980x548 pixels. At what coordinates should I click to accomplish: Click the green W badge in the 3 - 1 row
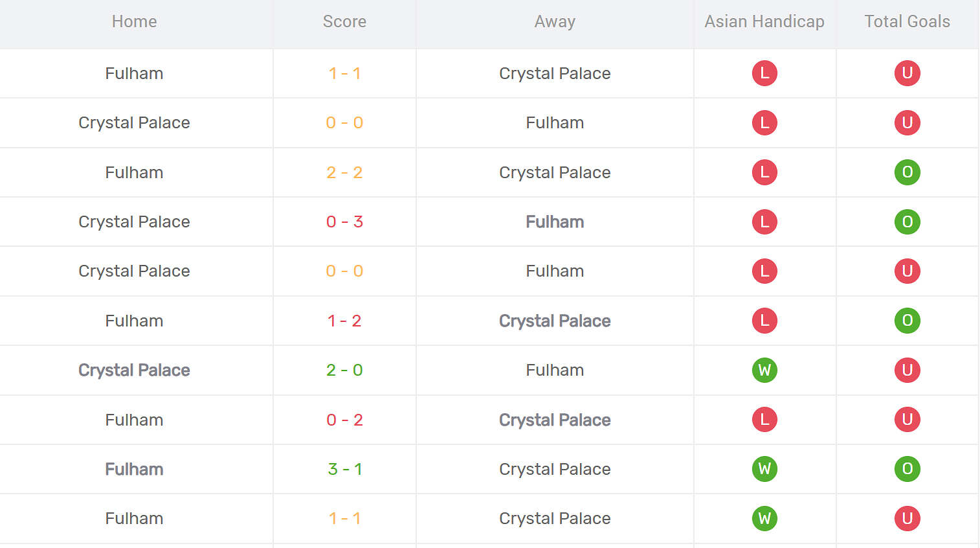tap(764, 469)
